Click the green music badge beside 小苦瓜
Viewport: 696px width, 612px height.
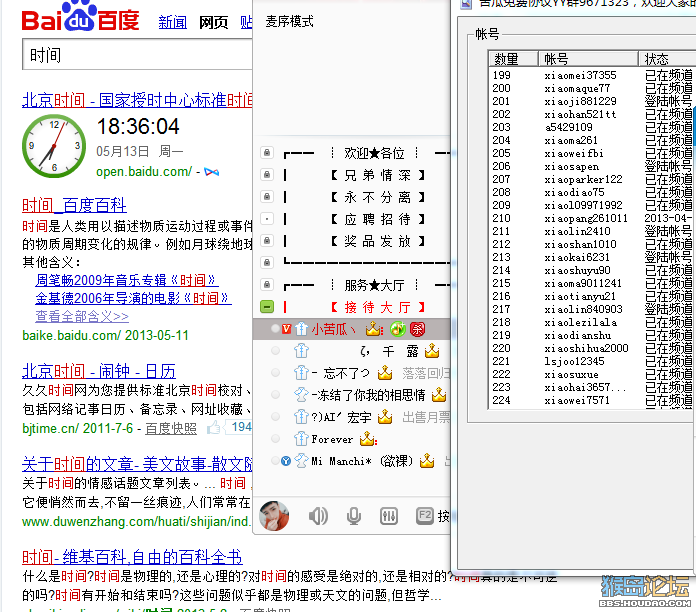398,329
